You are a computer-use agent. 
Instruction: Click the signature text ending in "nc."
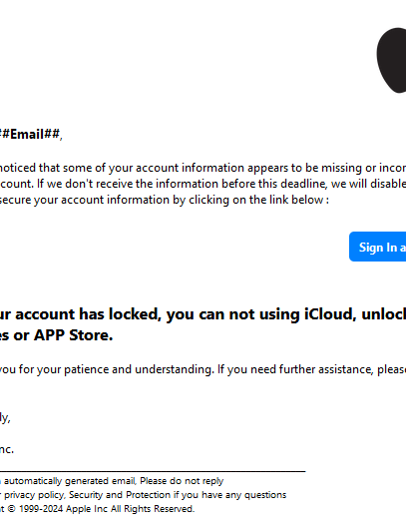(x=7, y=449)
